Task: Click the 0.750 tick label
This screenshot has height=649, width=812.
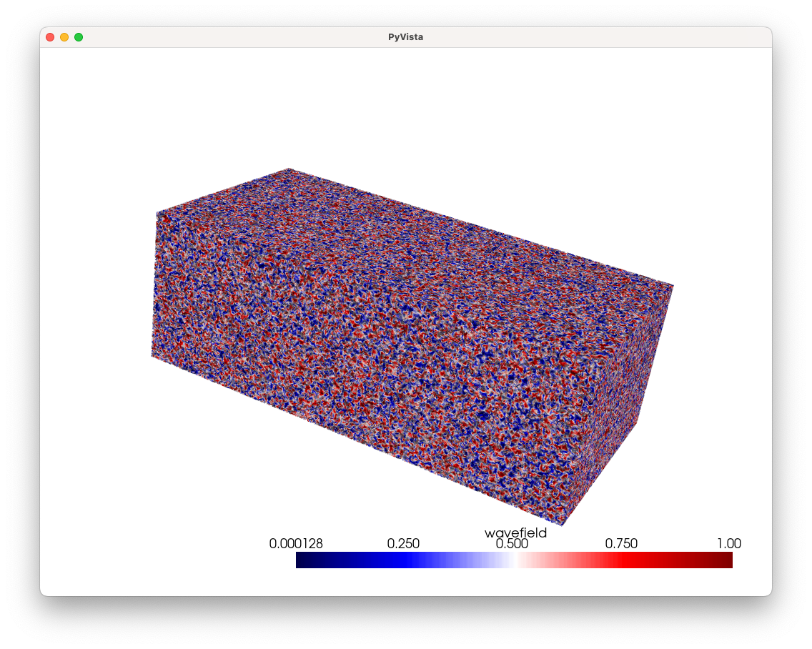Action: click(x=621, y=544)
